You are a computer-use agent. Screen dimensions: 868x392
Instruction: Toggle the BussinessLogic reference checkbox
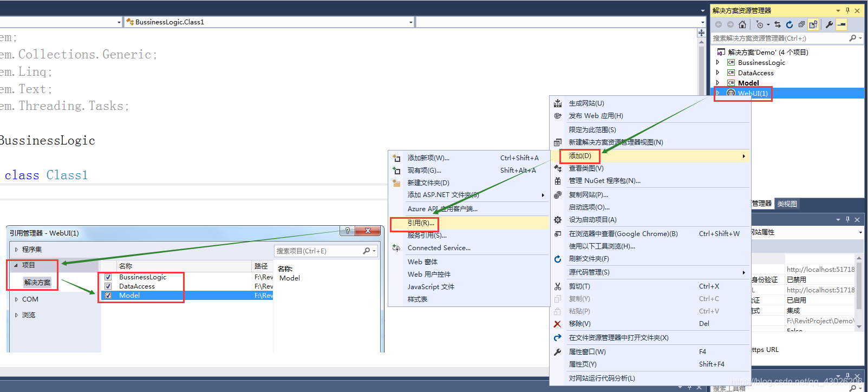(108, 277)
